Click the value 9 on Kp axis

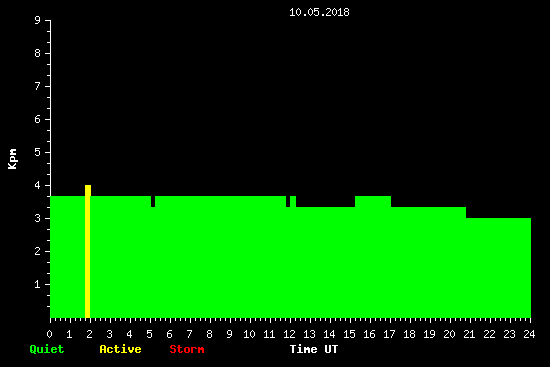[x=38, y=20]
